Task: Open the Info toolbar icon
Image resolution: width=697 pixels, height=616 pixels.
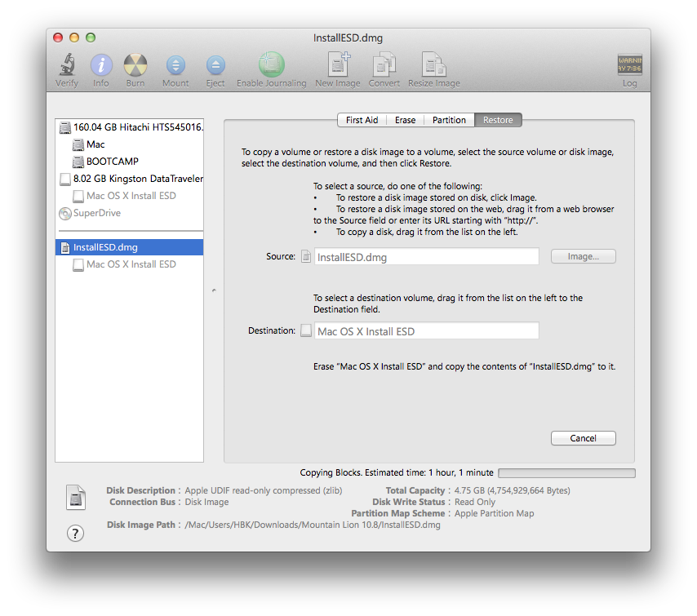Action: 101,65
